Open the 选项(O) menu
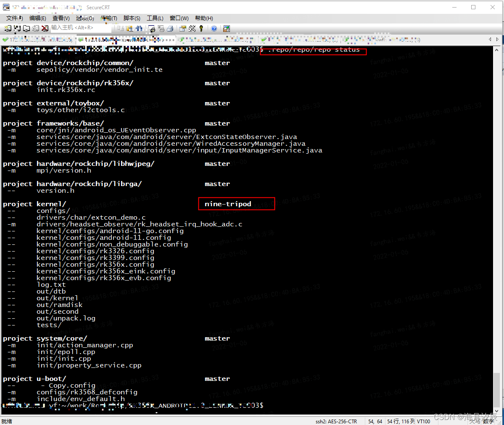The width and height of the screenshot is (504, 425). point(85,18)
